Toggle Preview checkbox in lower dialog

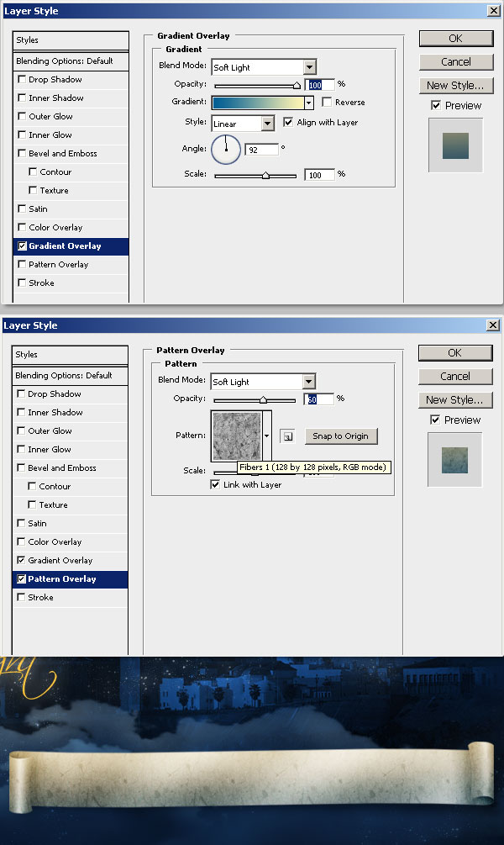click(435, 420)
